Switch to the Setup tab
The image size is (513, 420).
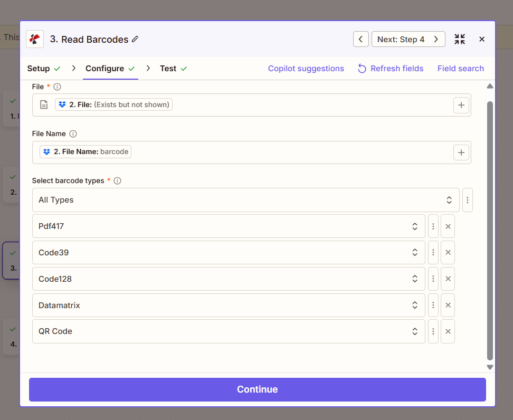[x=39, y=69]
